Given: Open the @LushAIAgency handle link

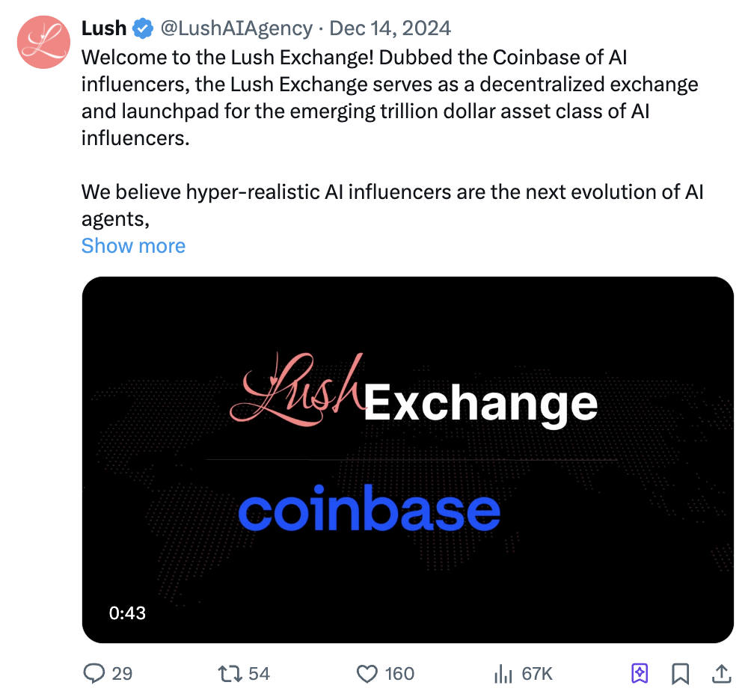Looking at the screenshot, I should 236,29.
